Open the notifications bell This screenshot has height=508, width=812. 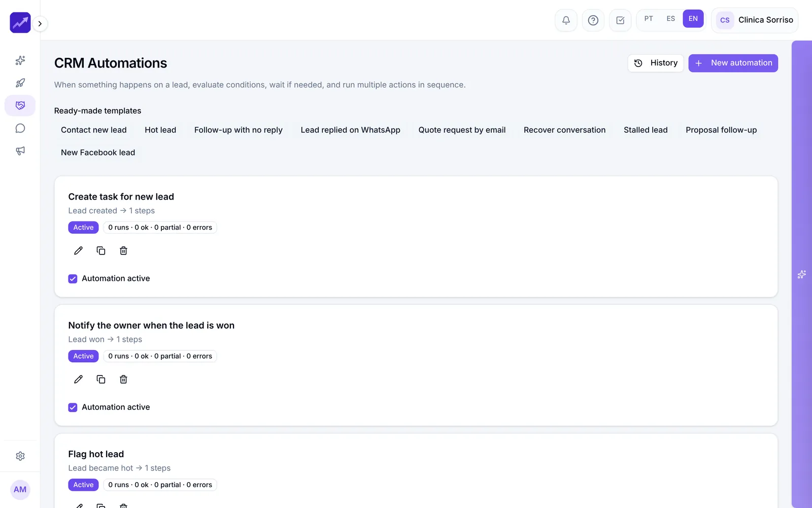(566, 20)
